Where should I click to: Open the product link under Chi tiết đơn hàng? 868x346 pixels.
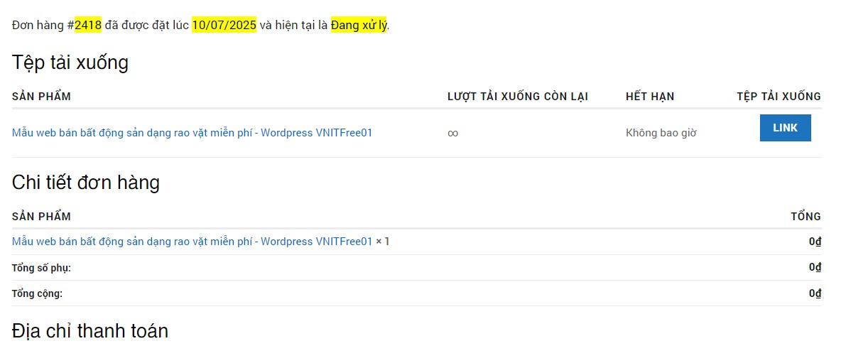192,242
